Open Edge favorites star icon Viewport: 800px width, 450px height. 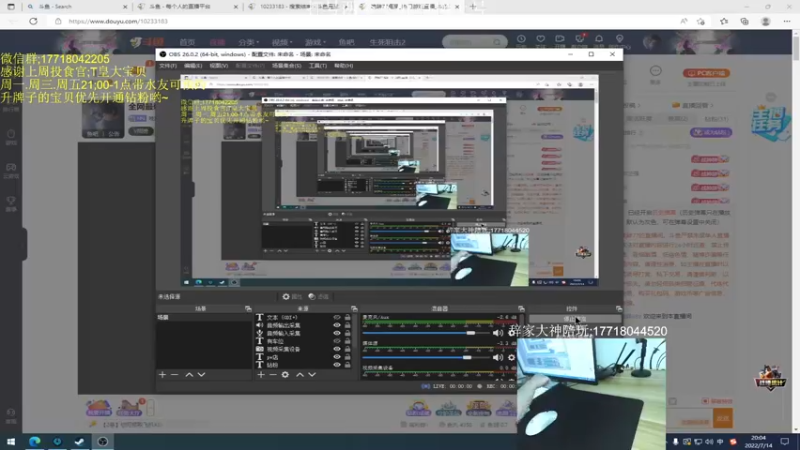tap(724, 21)
